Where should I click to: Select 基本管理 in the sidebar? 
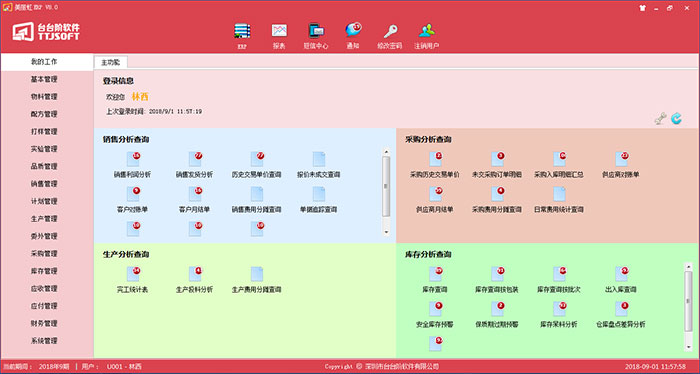tap(47, 79)
